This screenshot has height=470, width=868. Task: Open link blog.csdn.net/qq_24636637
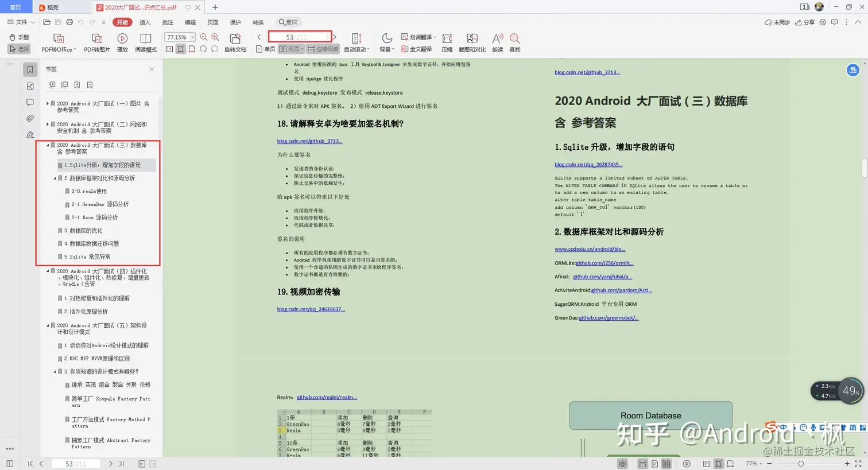(311, 309)
